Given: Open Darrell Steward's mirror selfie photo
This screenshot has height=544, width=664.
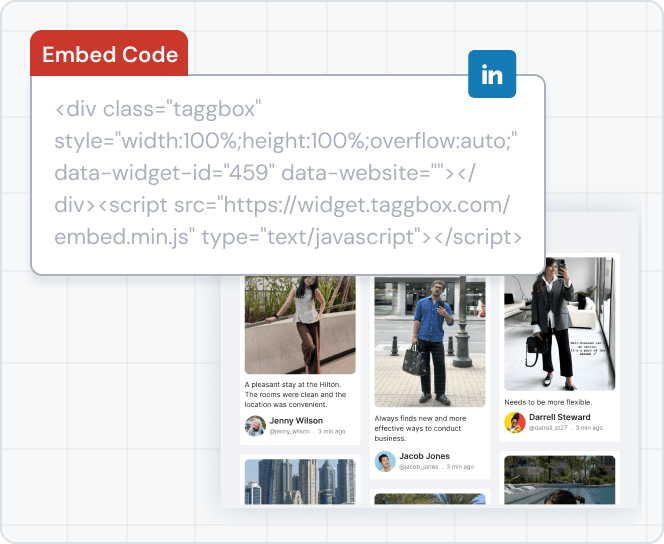Looking at the screenshot, I should pos(559,324).
